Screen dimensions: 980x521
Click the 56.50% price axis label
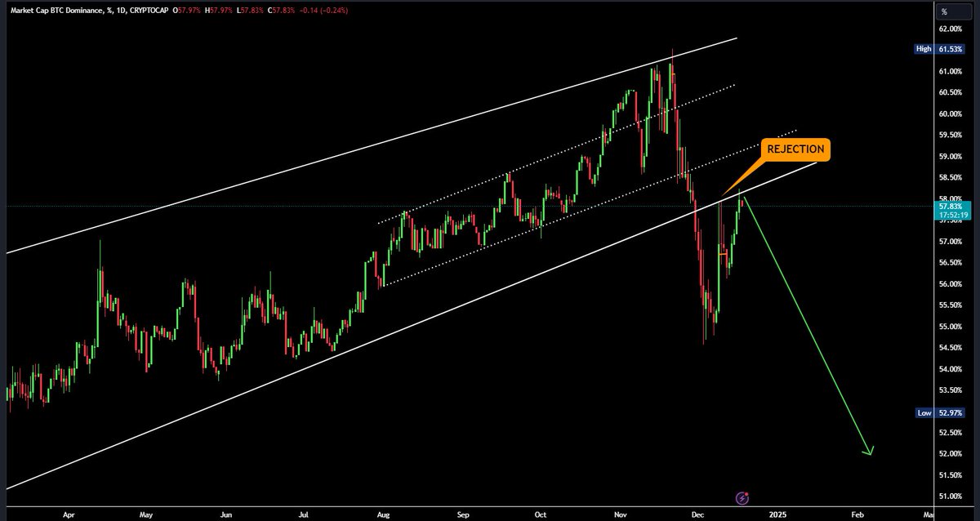pos(950,263)
